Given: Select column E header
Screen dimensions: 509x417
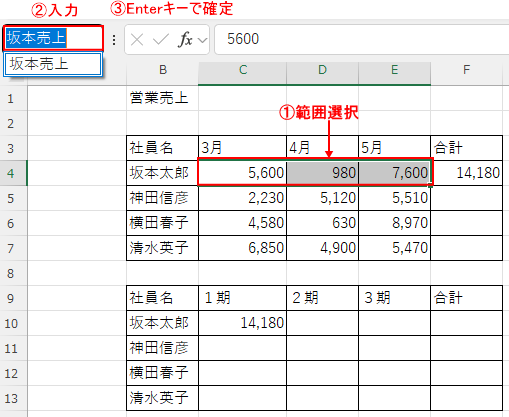Looking at the screenshot, I should [x=394, y=70].
